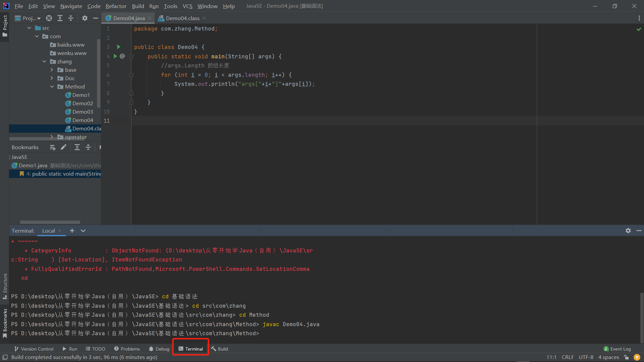Toggle read-only lock icon in status bar
644x362 pixels.
[626, 357]
